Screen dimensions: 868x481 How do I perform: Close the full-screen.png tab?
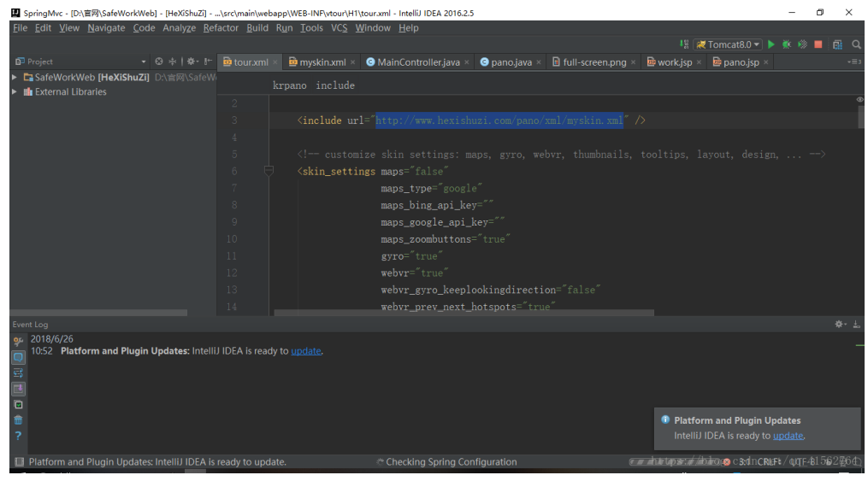pos(634,62)
